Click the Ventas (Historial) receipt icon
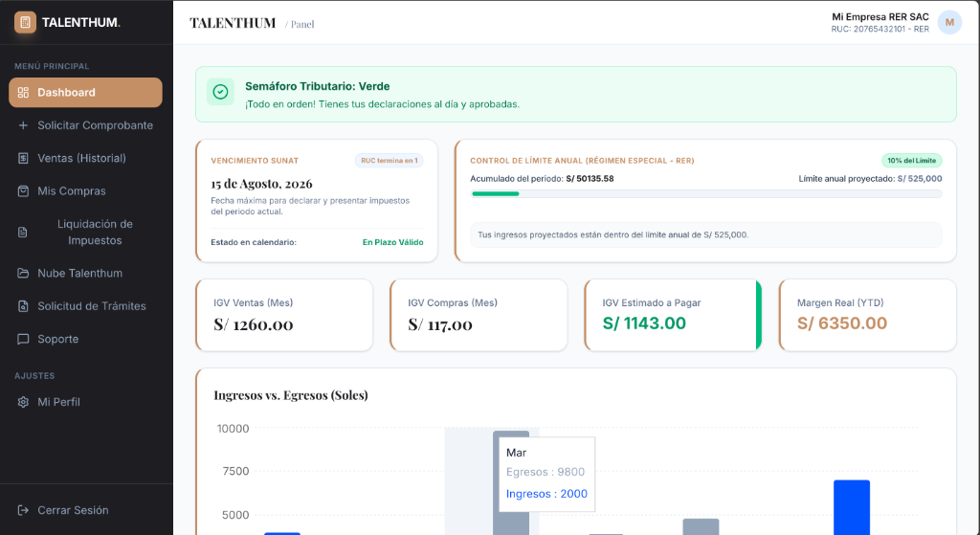The height and width of the screenshot is (535, 980). pyautogui.click(x=23, y=158)
